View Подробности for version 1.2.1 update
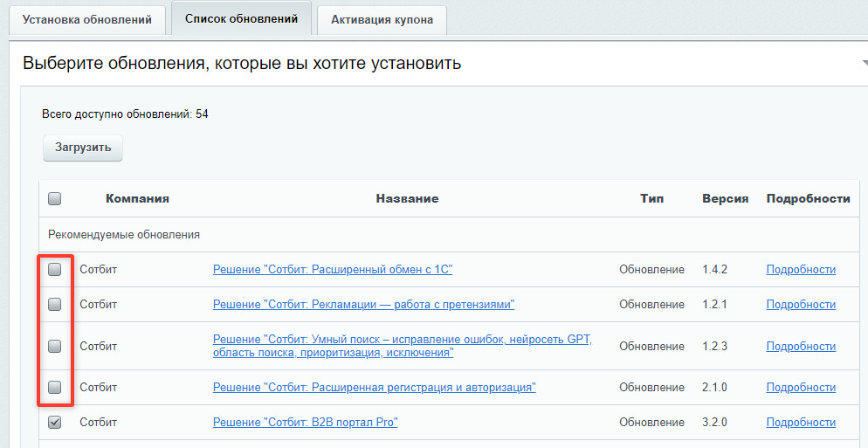868x448 pixels. coord(801,304)
